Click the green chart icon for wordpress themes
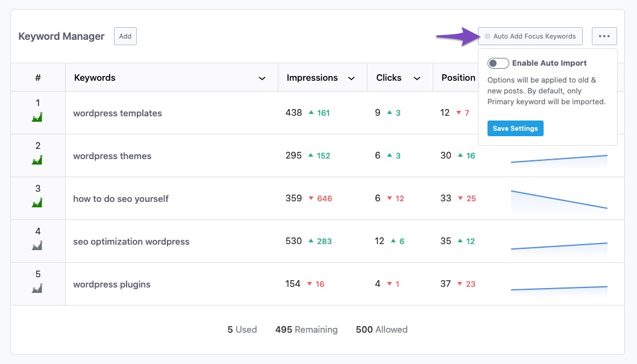This screenshot has width=637, height=364. tap(37, 160)
